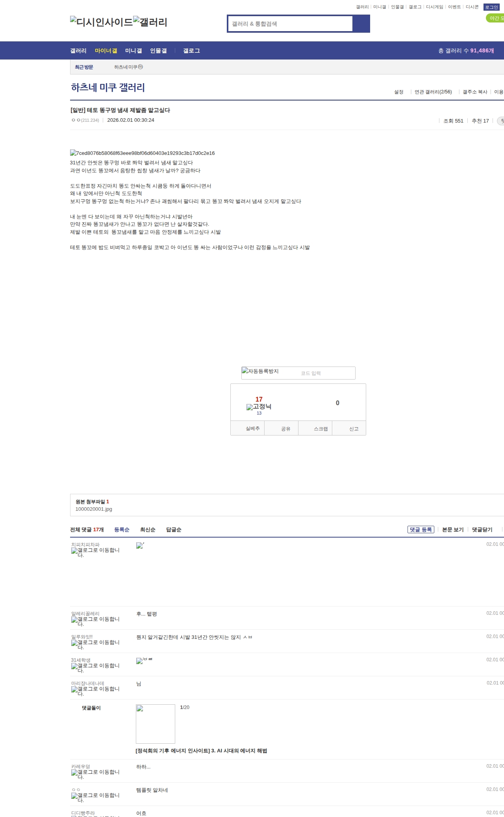This screenshot has width=504, height=817.
Task: Click the 스크랩 button
Action: click(x=315, y=428)
